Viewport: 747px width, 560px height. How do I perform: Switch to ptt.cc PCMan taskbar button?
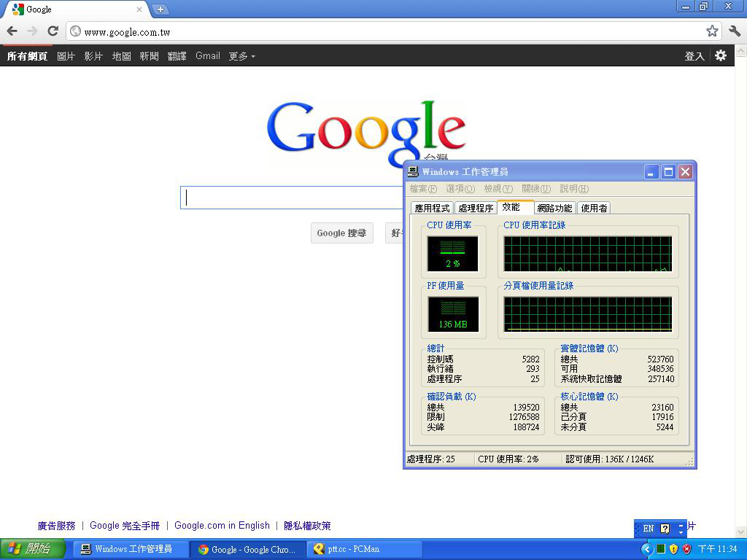pyautogui.click(x=363, y=549)
